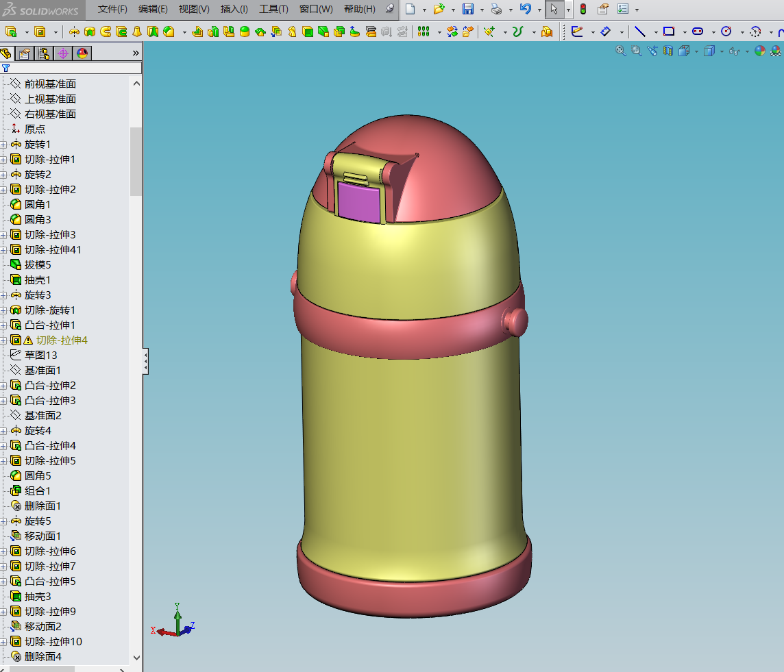The width and height of the screenshot is (784, 672).
Task: Collapse the FeatureManager panel handle
Action: click(145, 361)
